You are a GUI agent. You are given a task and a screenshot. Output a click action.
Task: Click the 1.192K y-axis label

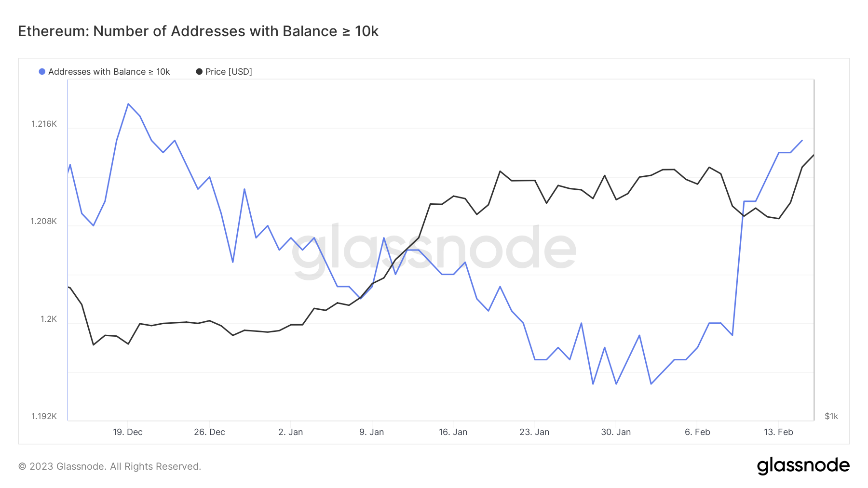point(44,416)
